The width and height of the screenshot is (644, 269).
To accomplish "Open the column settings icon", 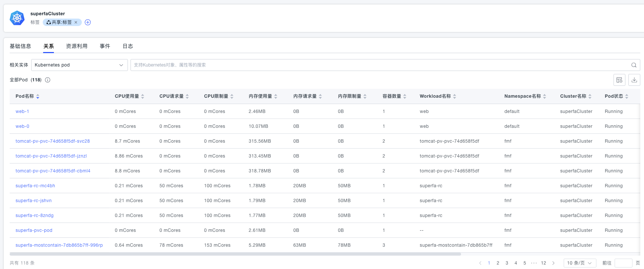I will [x=619, y=80].
